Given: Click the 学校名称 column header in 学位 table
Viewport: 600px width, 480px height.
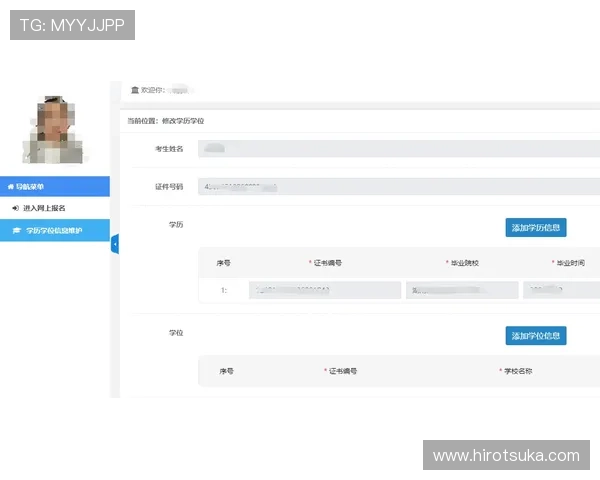Looking at the screenshot, I should (x=518, y=371).
